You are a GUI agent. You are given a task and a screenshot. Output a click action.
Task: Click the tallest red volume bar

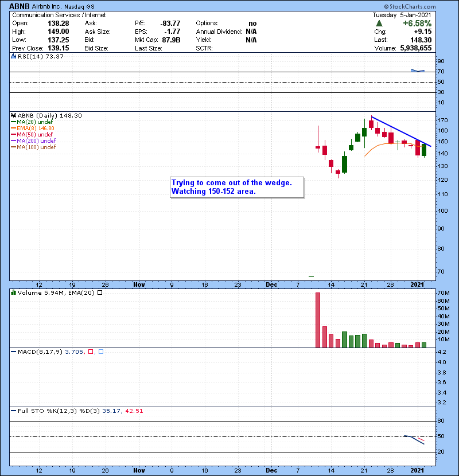(x=318, y=320)
